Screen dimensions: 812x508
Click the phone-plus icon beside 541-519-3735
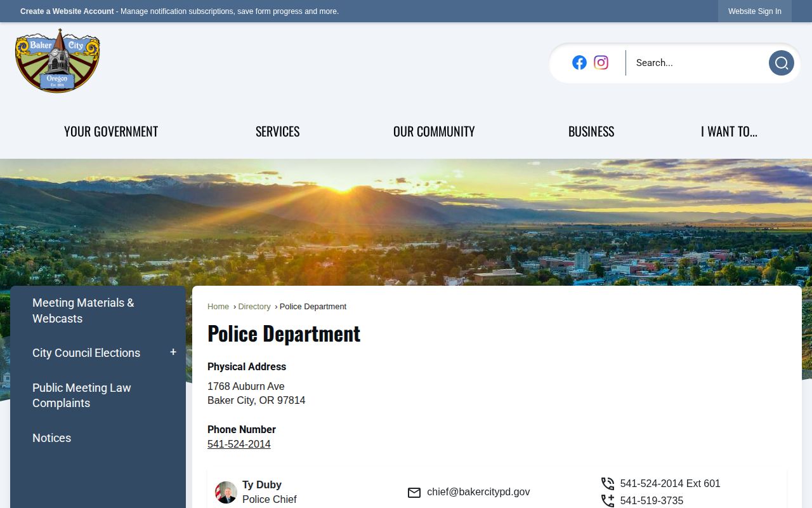(x=608, y=501)
